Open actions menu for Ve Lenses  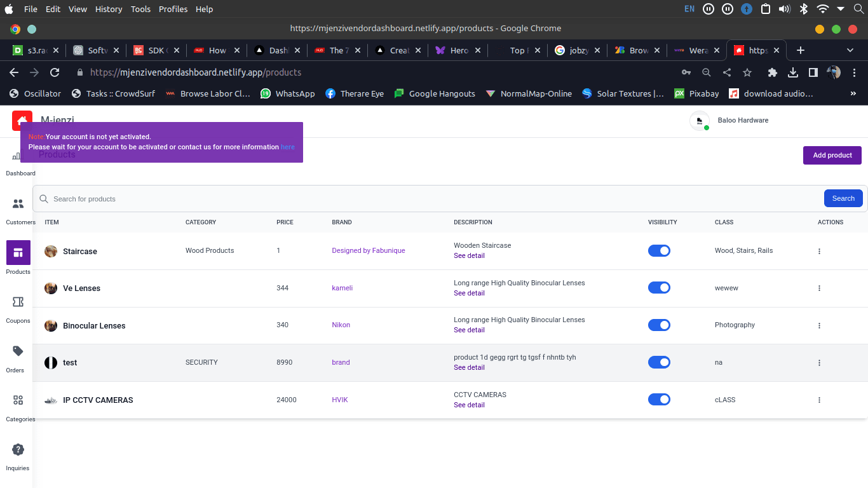coord(819,288)
